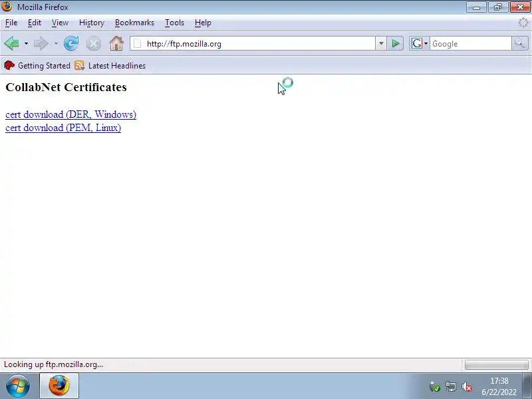Click the status text Looking up ftp.mozilla.org
This screenshot has width=532, height=399.
(x=53, y=364)
